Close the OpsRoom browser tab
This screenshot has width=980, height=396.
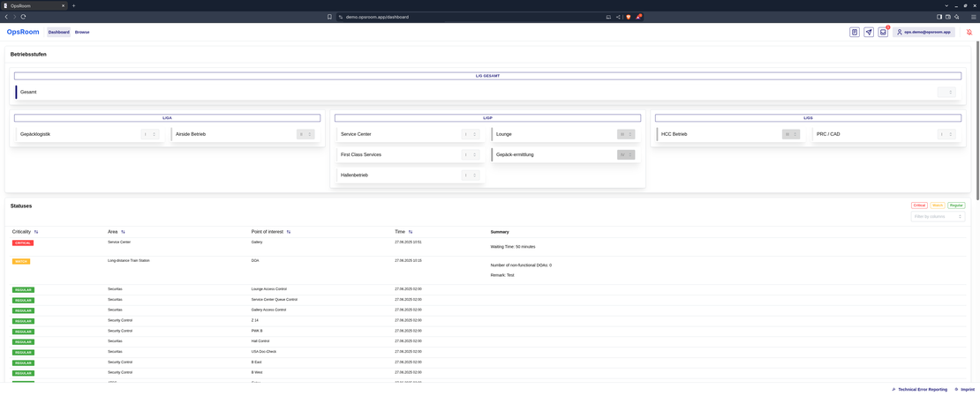(x=63, y=5)
